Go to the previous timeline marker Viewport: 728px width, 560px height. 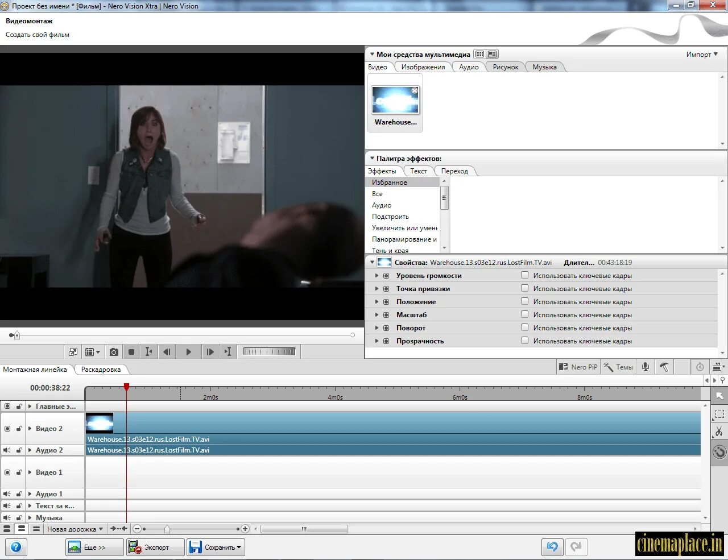point(707,380)
